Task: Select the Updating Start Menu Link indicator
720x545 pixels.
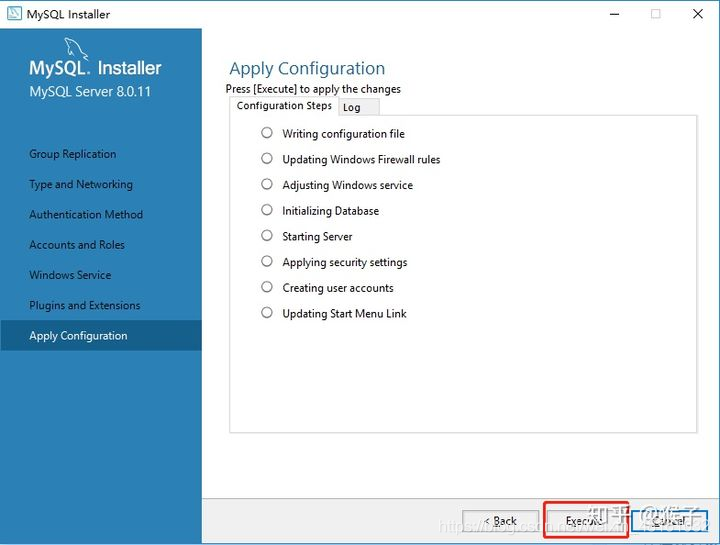Action: pyautogui.click(x=267, y=313)
